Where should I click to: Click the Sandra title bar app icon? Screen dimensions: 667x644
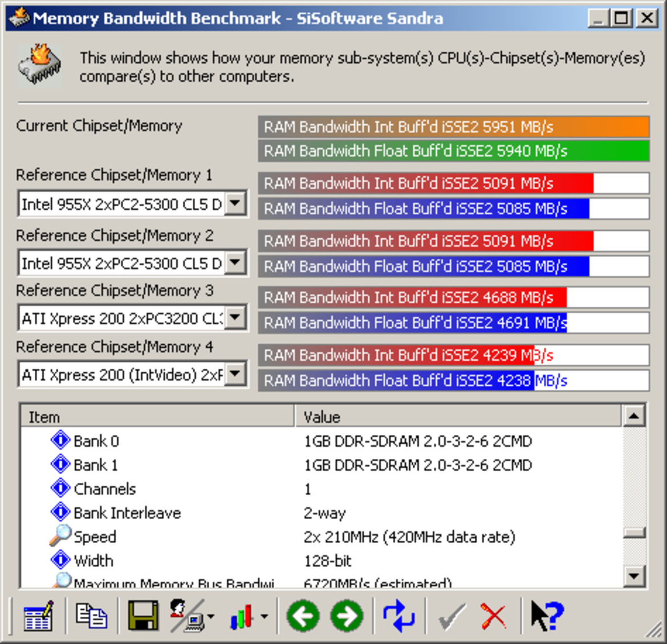point(19,18)
